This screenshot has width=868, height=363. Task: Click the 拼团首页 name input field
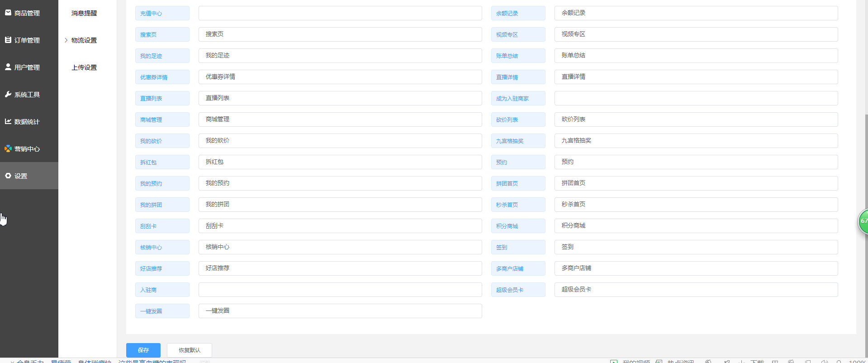pyautogui.click(x=696, y=183)
